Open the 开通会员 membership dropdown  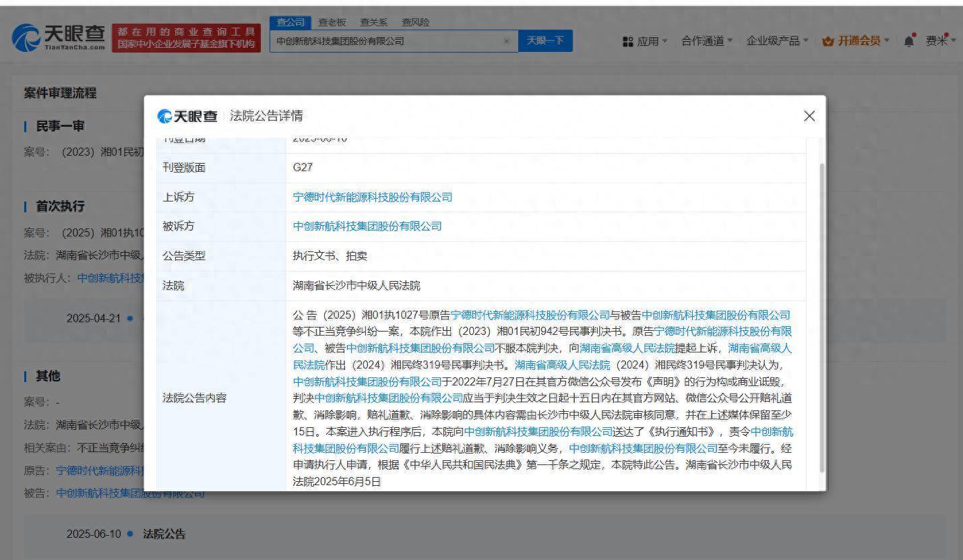[x=856, y=41]
